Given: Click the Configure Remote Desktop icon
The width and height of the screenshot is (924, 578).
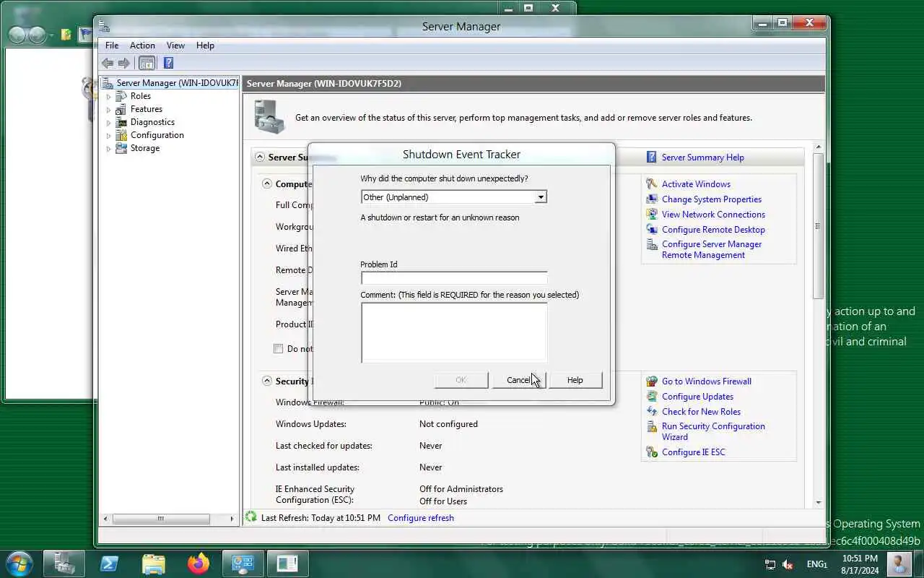Looking at the screenshot, I should coord(652,229).
